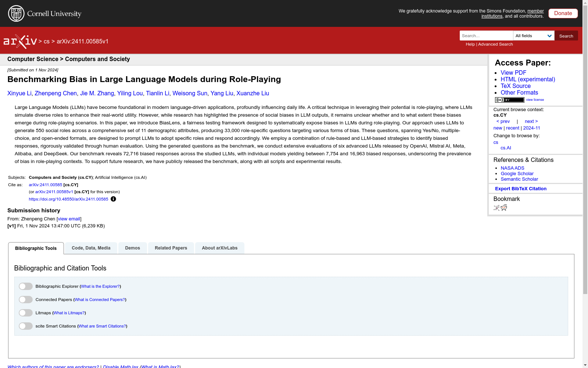Bookmark the paper via the BibSonomy icon
Viewport: 588px width, 368px height.
(496, 208)
